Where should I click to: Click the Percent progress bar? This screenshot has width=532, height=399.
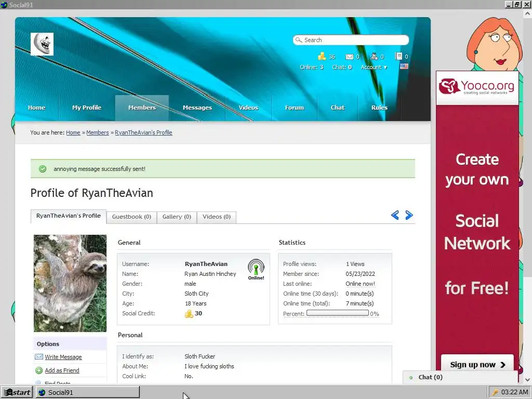coord(338,313)
